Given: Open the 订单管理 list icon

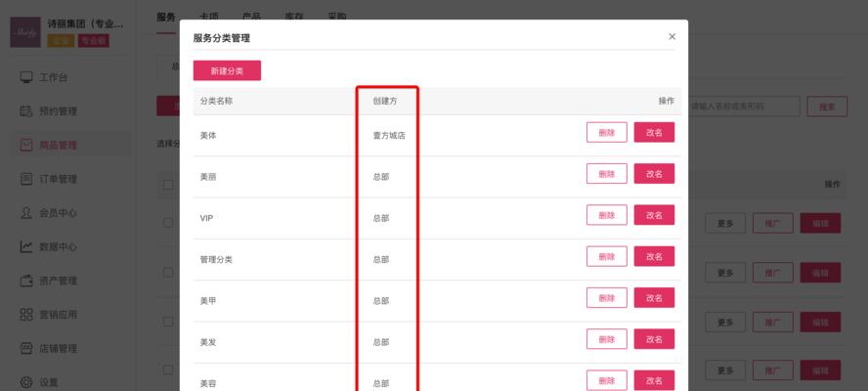Looking at the screenshot, I should pos(26,179).
